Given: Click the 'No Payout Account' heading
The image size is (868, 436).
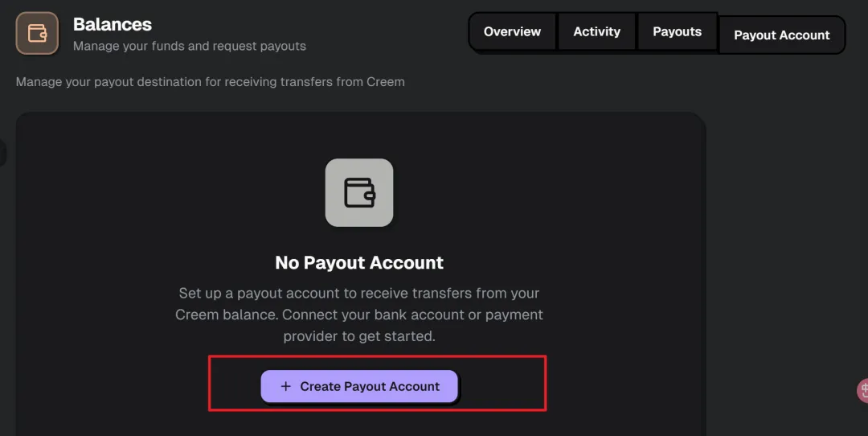Looking at the screenshot, I should tap(359, 263).
